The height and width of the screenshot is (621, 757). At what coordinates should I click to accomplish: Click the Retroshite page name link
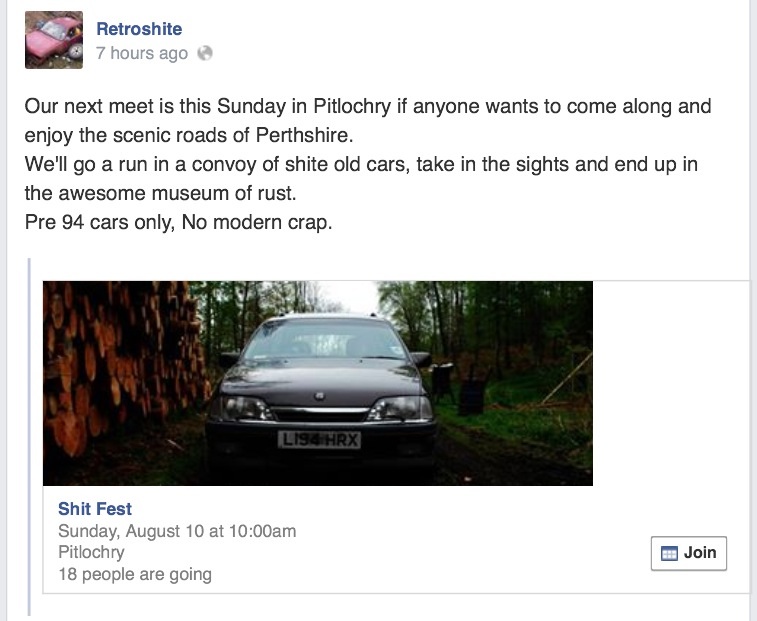click(139, 29)
